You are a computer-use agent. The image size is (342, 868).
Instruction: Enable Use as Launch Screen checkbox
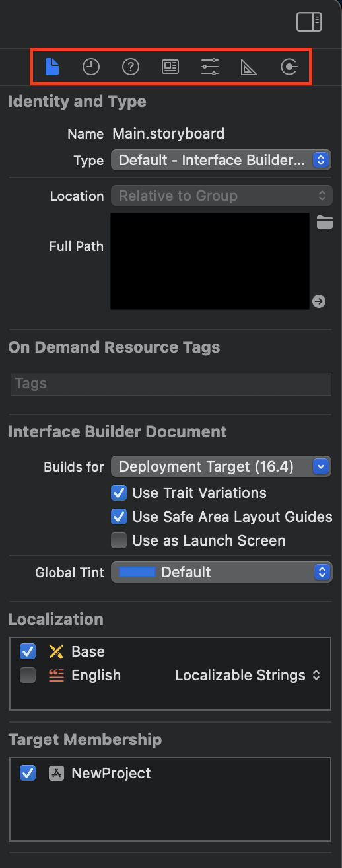point(119,540)
